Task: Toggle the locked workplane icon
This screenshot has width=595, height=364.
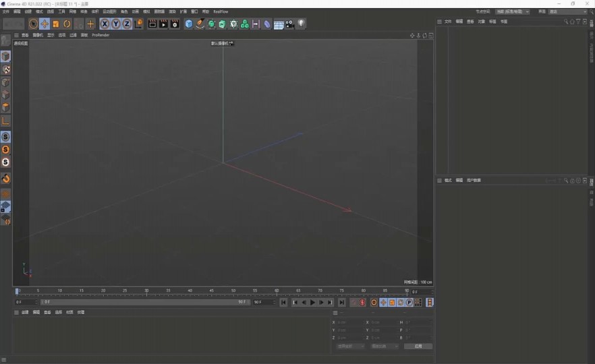Action: click(x=5, y=207)
